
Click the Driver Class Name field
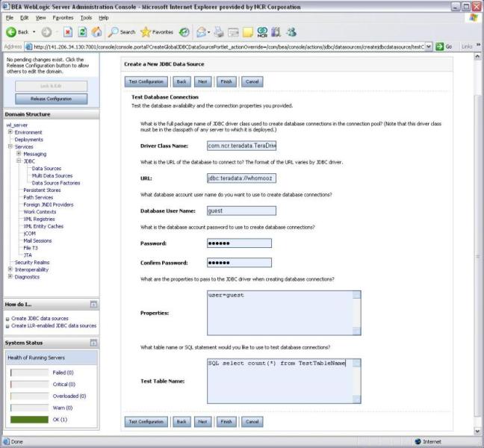[x=241, y=146]
